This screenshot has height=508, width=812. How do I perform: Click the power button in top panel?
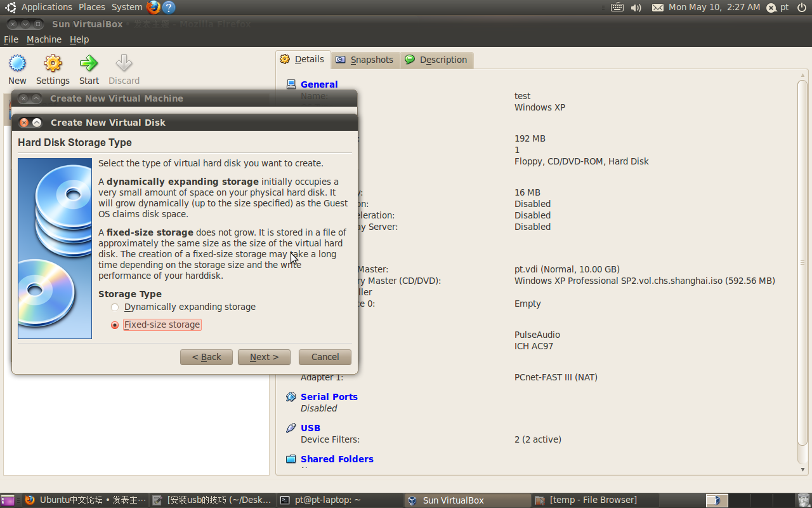pos(802,7)
